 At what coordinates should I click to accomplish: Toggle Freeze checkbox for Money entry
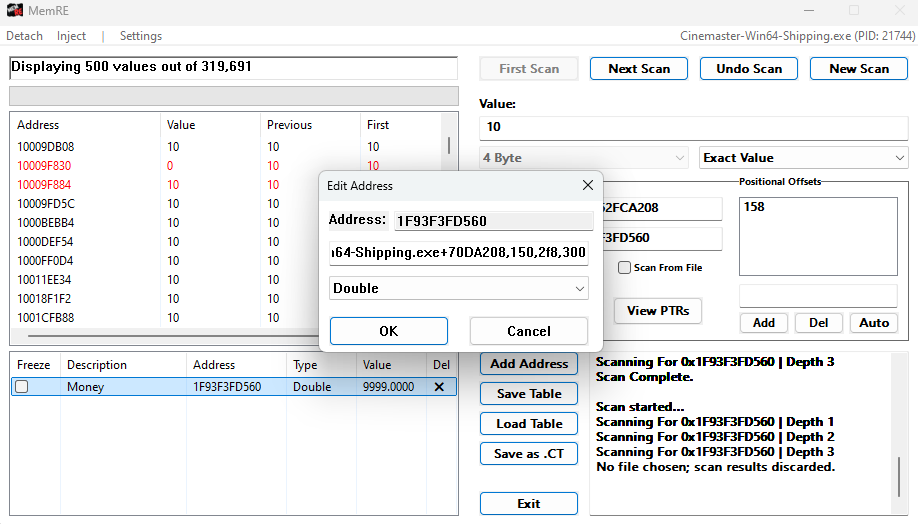[x=21, y=387]
